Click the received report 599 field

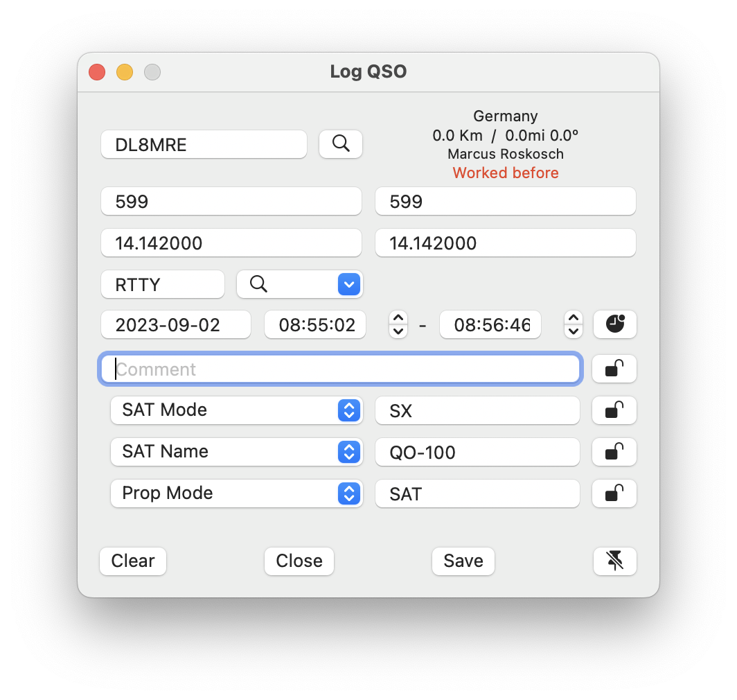click(x=505, y=202)
